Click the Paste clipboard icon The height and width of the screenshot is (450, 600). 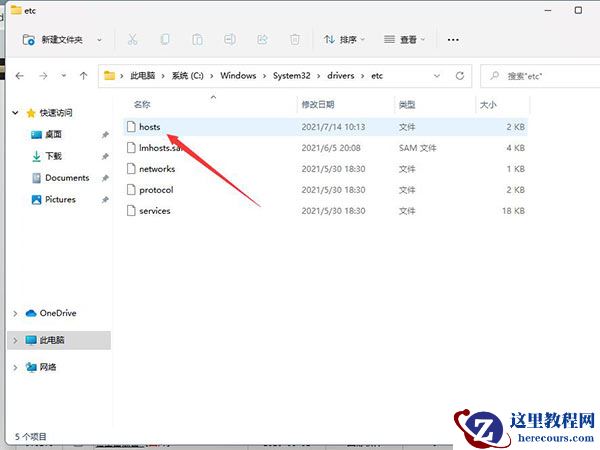(197, 39)
